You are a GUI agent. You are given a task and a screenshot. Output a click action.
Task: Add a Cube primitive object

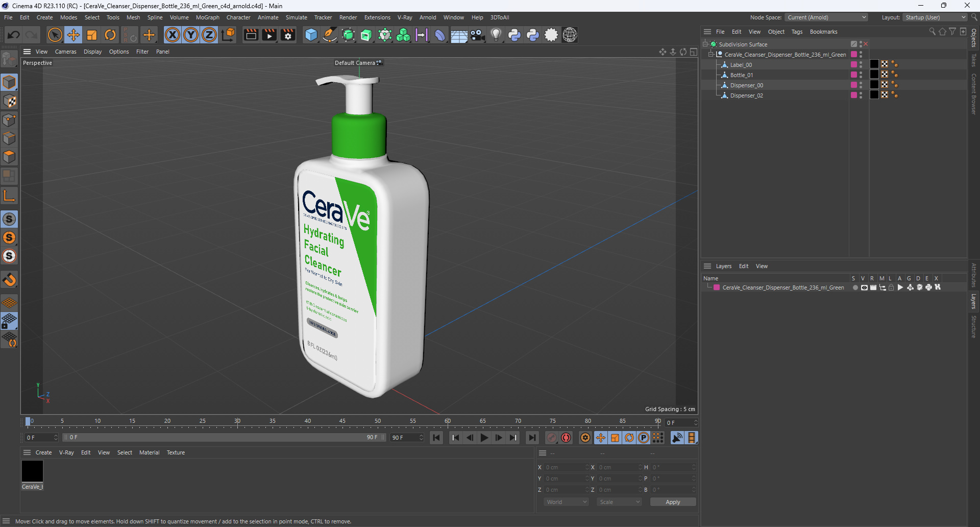coord(311,35)
